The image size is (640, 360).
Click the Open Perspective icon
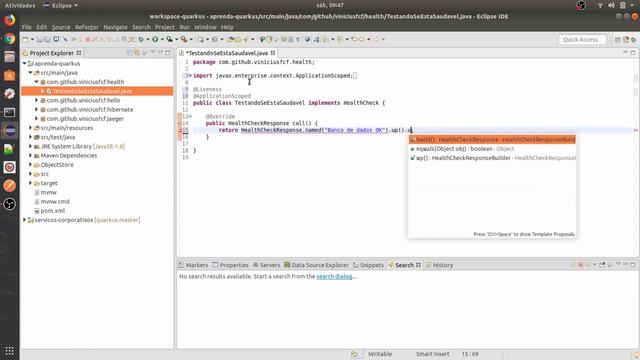point(618,40)
